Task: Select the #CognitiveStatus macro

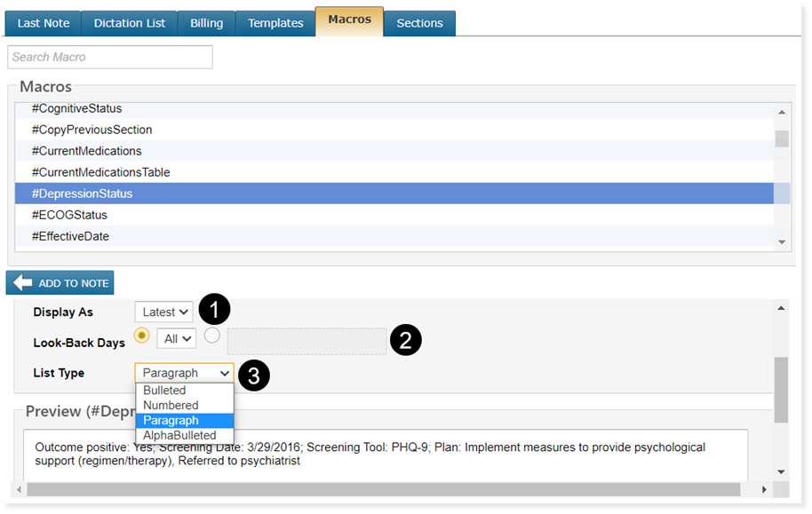Action: point(77,108)
